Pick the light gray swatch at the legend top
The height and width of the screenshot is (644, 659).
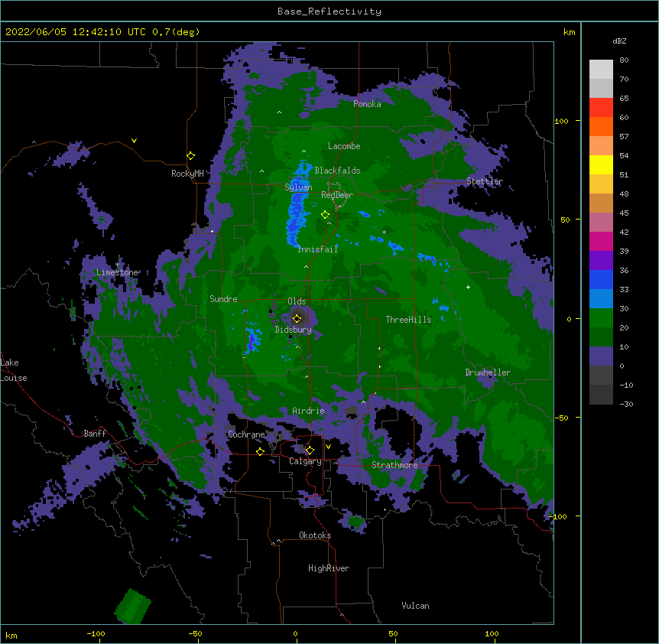(x=601, y=69)
